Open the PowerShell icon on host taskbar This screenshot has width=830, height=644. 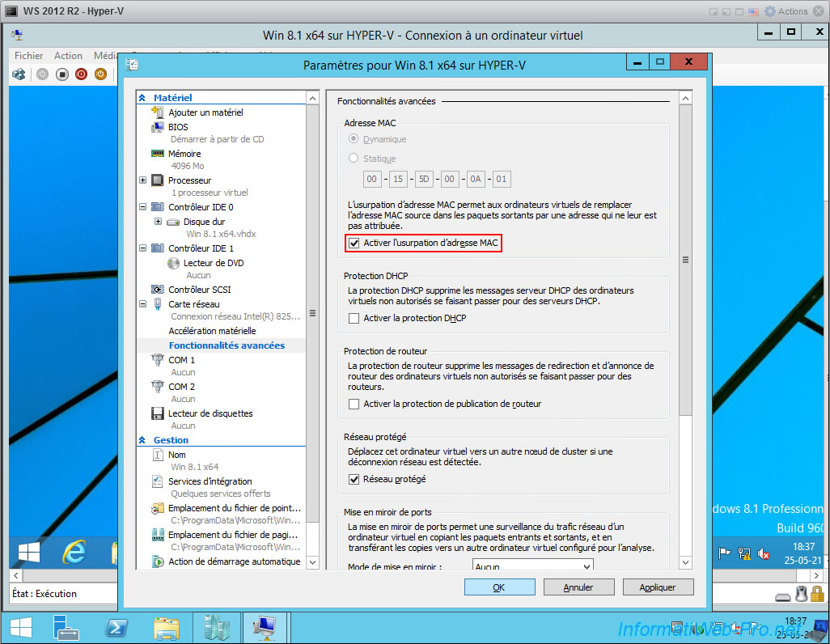point(116,628)
